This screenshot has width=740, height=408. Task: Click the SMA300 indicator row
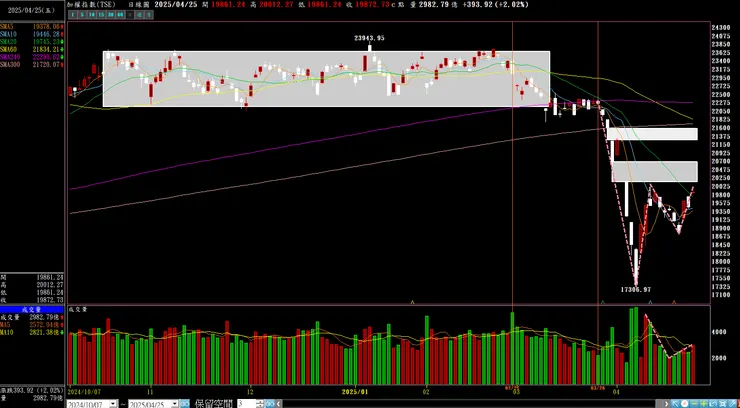32,64
